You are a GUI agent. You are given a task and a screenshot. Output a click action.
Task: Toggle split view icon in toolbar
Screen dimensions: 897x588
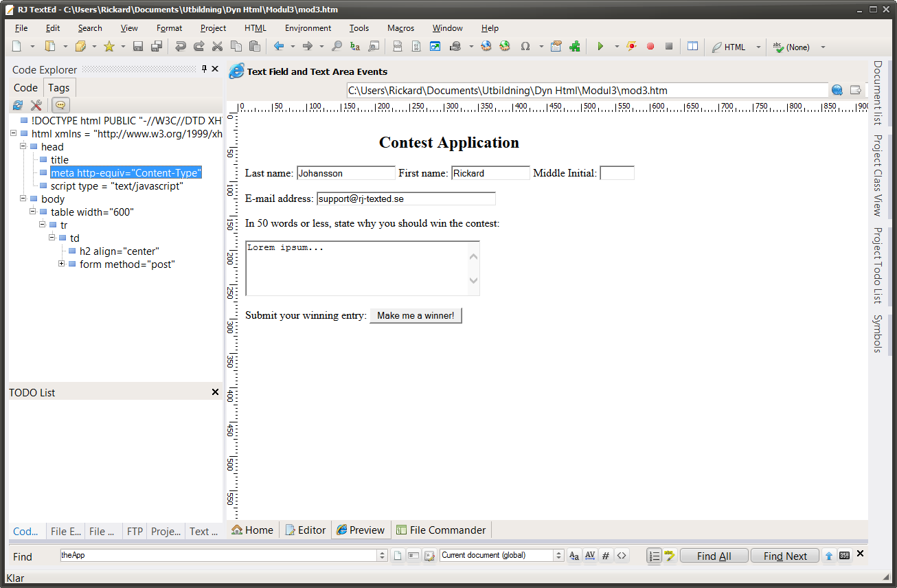(x=692, y=47)
